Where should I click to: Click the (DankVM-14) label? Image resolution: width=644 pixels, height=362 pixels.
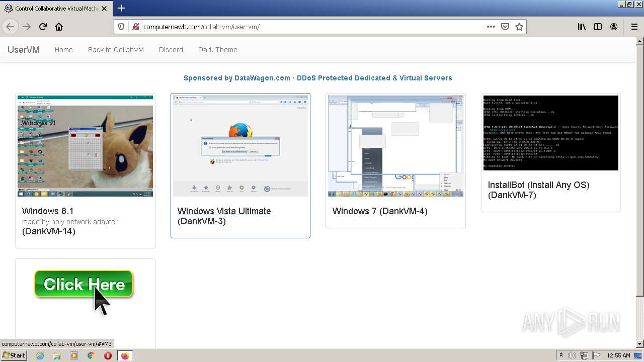49,231
